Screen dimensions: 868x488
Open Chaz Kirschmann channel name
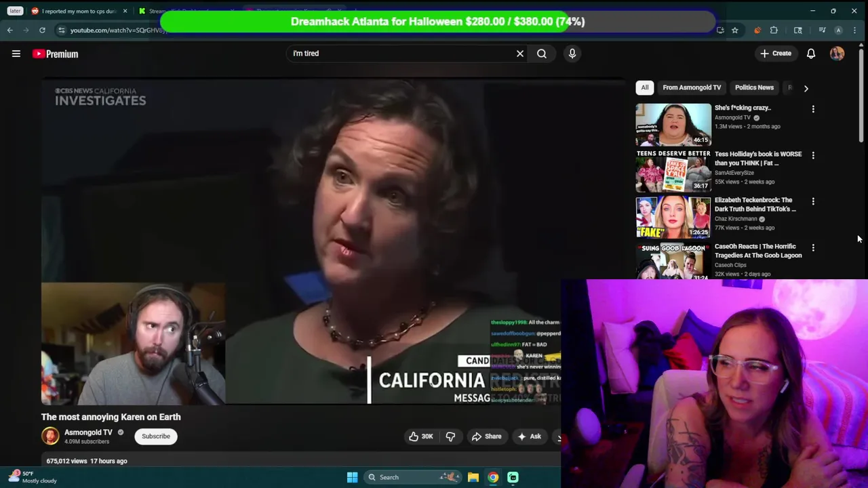[736, 219]
